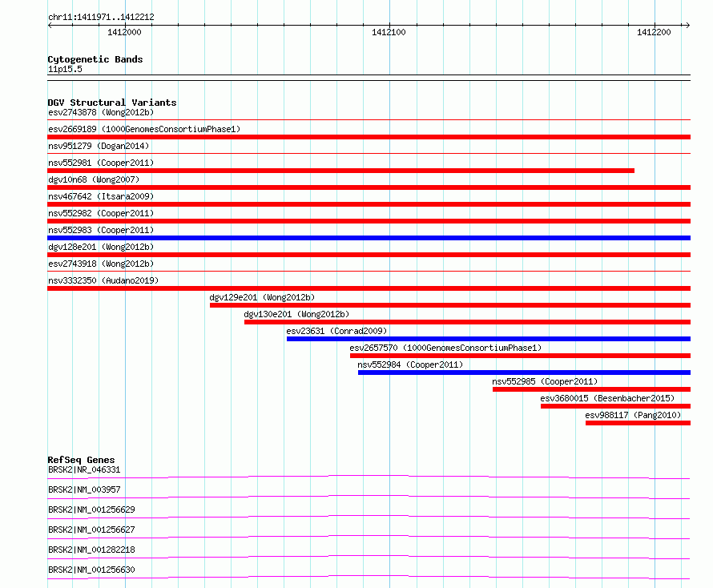Click the left arrow on the ruler
This screenshot has height=588, width=713.
tap(50, 25)
